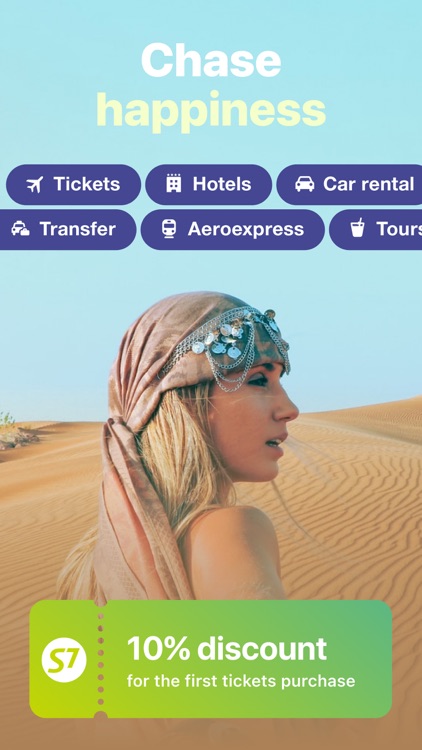The height and width of the screenshot is (750, 422).
Task: Tap the "happiness" headline text
Action: click(211, 110)
